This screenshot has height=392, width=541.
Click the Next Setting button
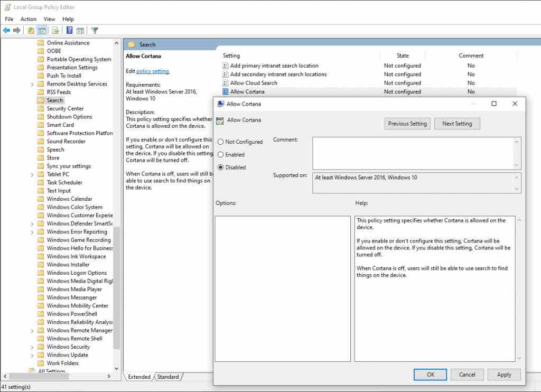457,124
